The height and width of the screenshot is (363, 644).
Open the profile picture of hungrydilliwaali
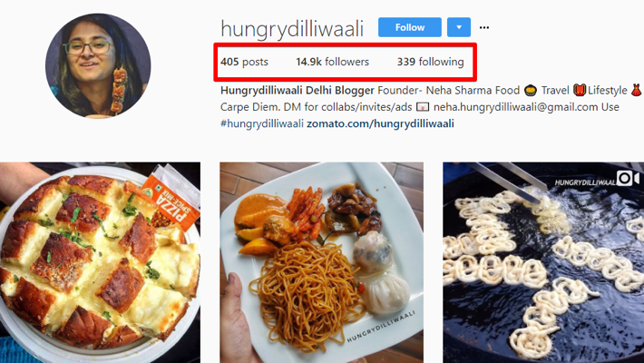click(98, 65)
